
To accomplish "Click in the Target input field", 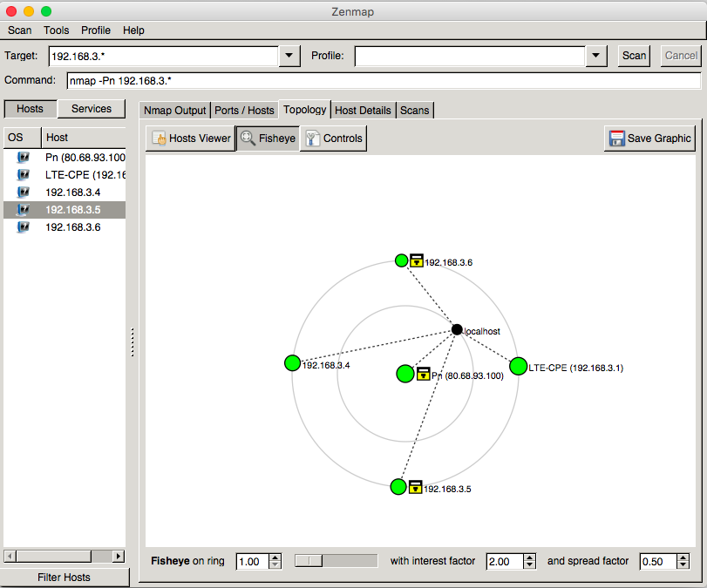I will [x=163, y=56].
